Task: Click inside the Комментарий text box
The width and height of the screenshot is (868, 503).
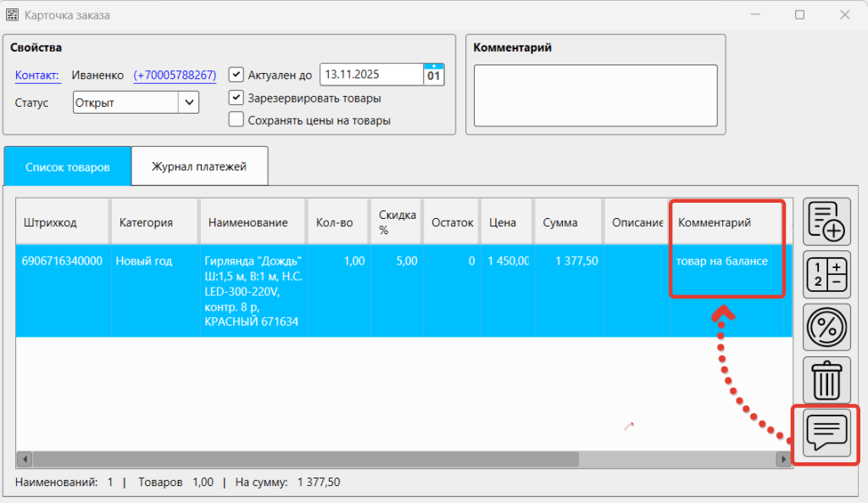Action: coord(595,95)
